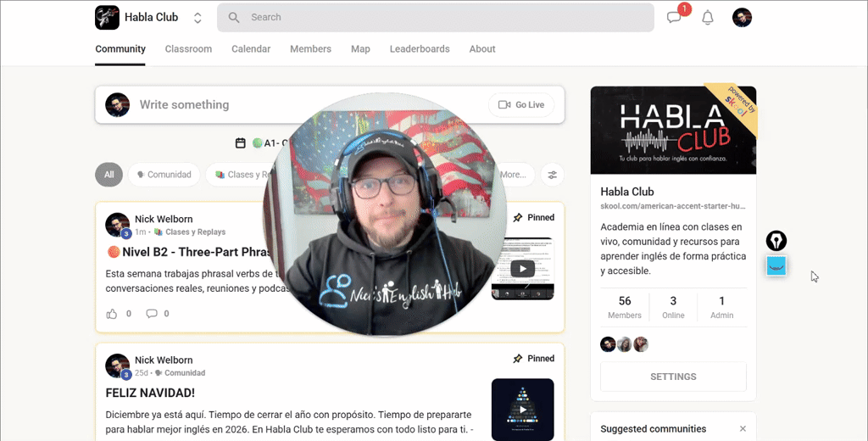Select the Community tab

tap(120, 48)
